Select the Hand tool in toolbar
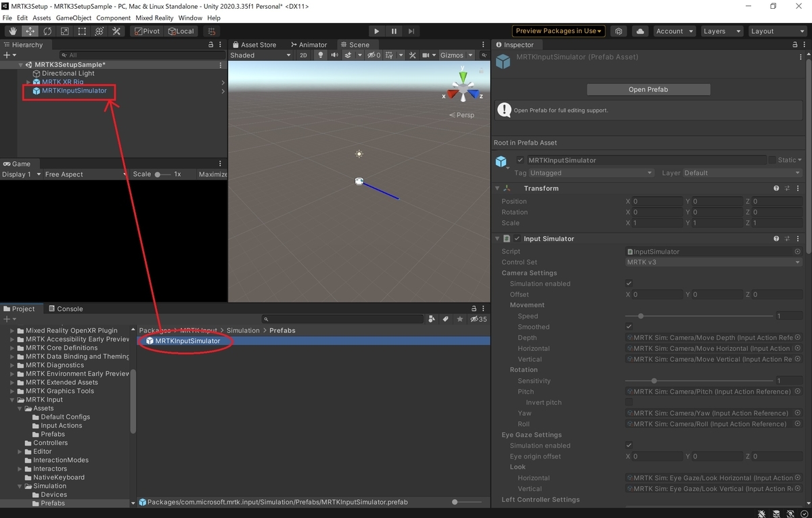The image size is (812, 518). (14, 31)
